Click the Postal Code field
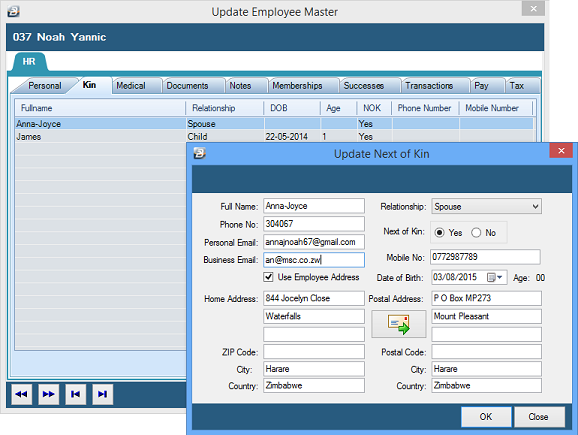Screen dimensions: 578x435 tap(487, 352)
